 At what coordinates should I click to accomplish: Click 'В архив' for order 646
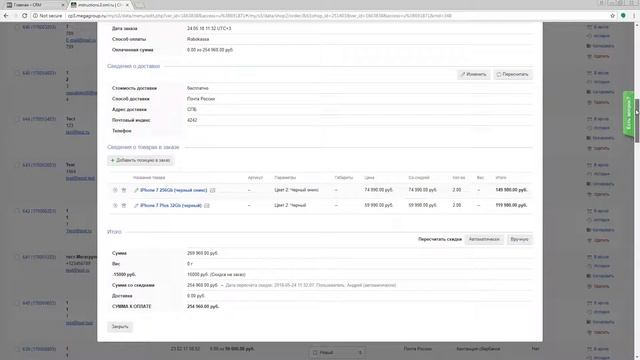click(598, 27)
